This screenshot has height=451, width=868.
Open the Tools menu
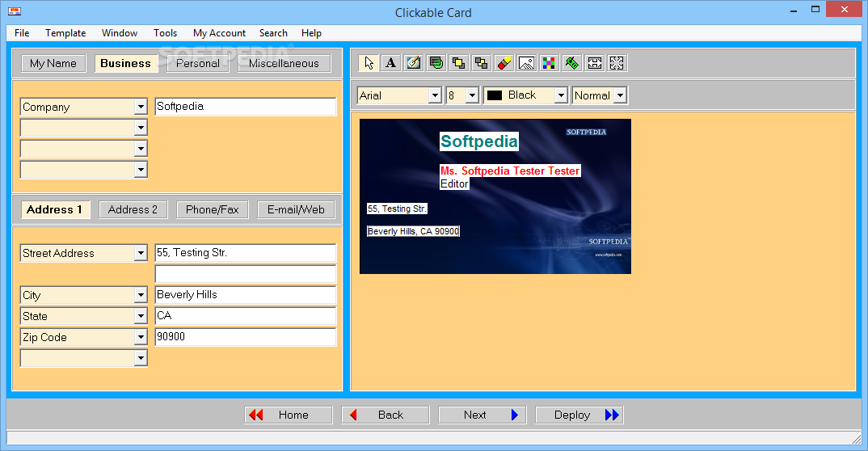coord(165,33)
